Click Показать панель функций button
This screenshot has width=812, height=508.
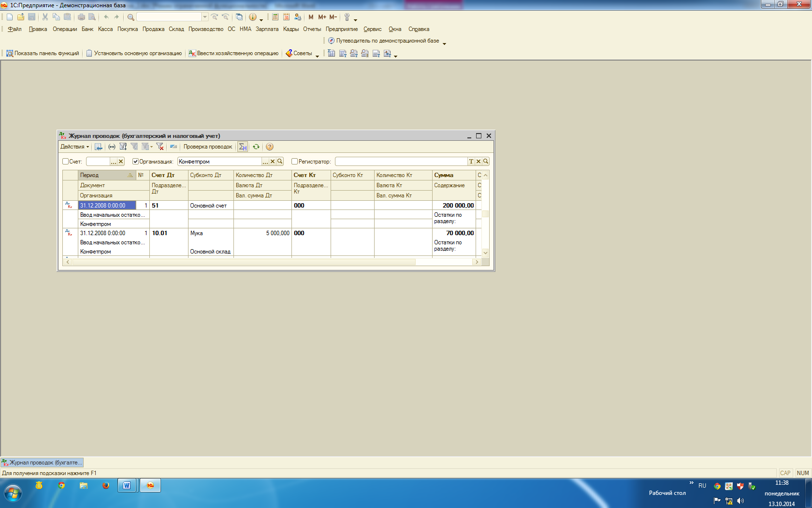click(x=43, y=53)
